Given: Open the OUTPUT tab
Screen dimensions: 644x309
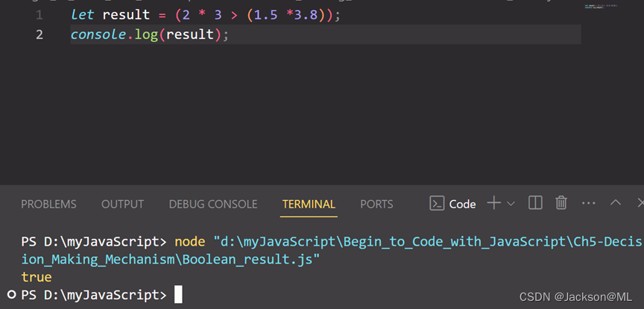Looking at the screenshot, I should click(122, 204).
